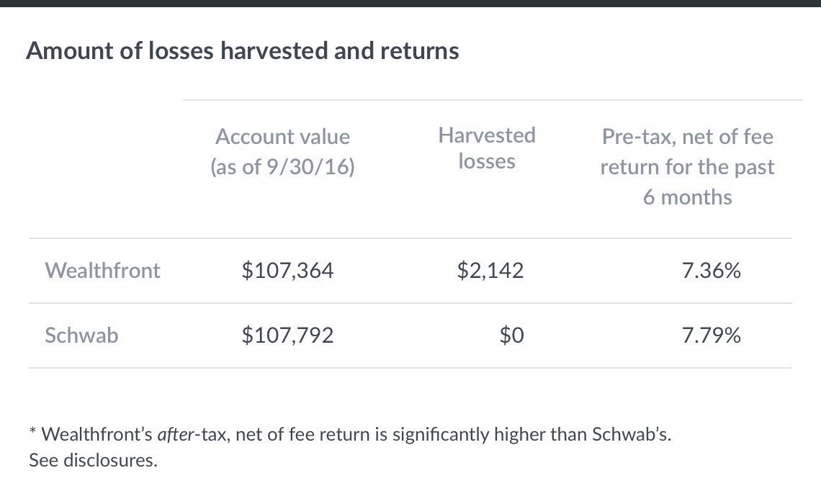Image resolution: width=821 pixels, height=504 pixels.
Task: Click the 7.79% return value
Action: 711,336
